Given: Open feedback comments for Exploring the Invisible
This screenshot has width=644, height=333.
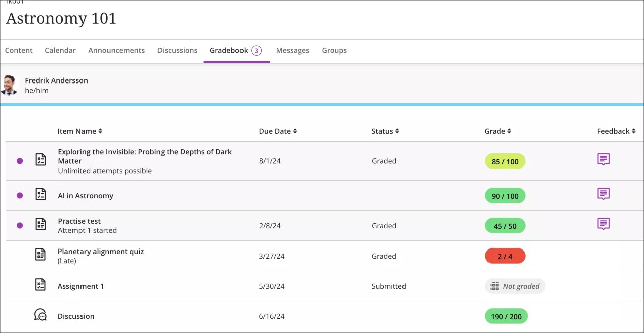Looking at the screenshot, I should point(603,159).
